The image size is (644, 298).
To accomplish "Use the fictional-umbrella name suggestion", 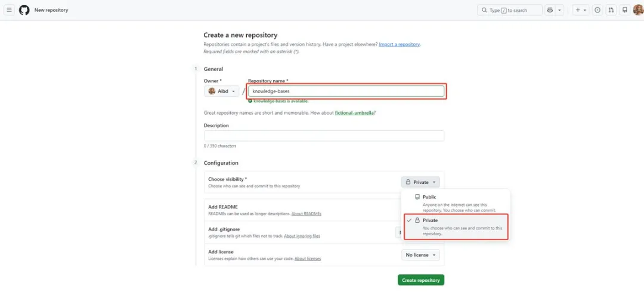I will tap(353, 112).
